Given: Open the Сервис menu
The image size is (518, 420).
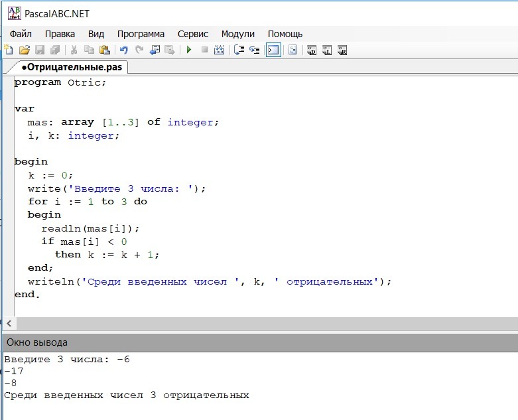Looking at the screenshot, I should point(193,34).
